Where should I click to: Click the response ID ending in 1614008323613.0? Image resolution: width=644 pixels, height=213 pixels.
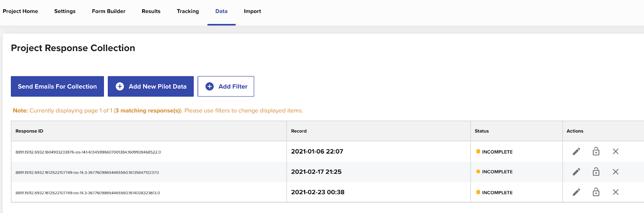88,193
